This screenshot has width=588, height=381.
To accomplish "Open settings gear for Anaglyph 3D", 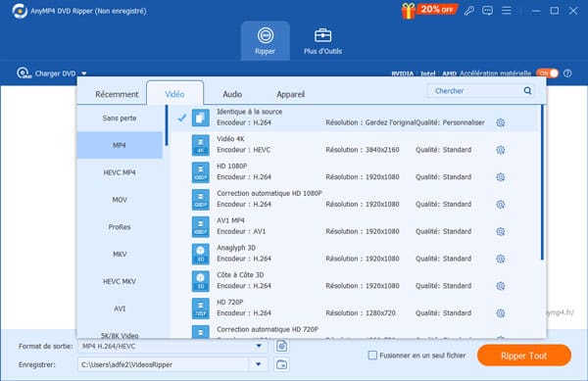I will (500, 259).
